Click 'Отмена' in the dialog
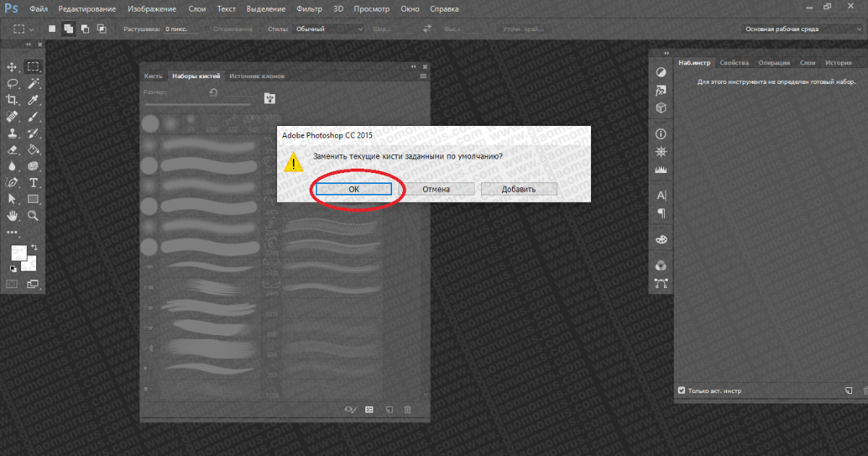 pyautogui.click(x=437, y=189)
